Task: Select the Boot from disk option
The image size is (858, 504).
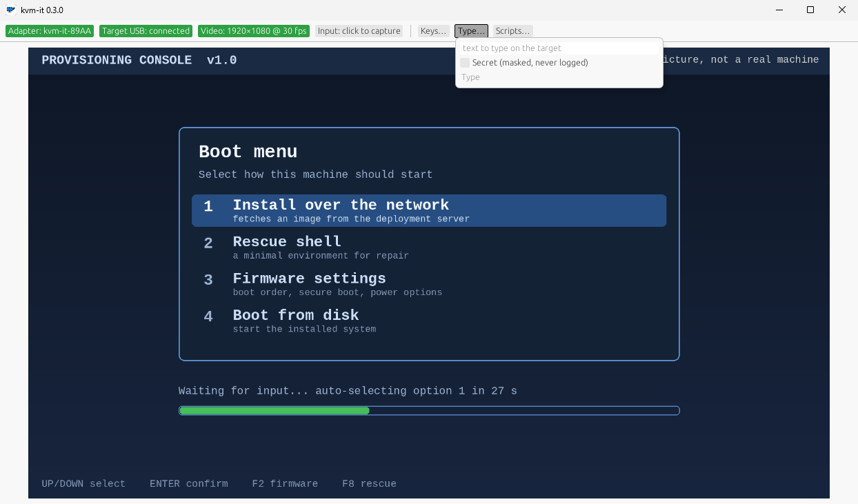Action: coord(429,321)
